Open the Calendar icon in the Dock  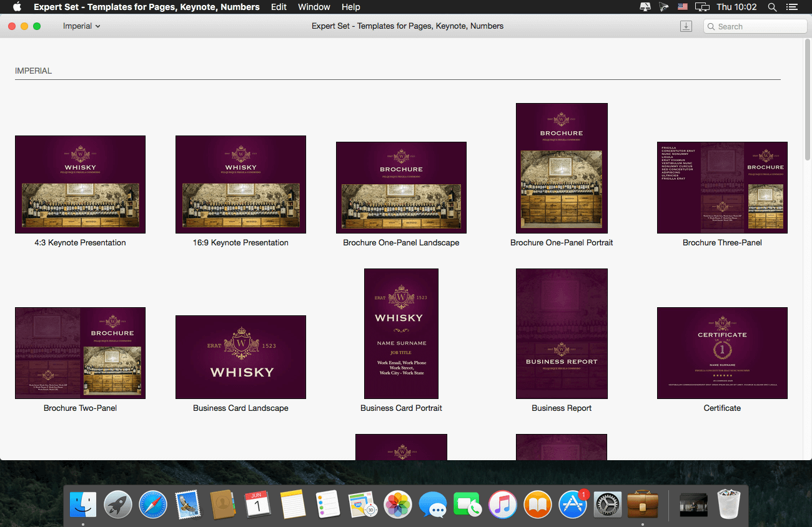257,505
